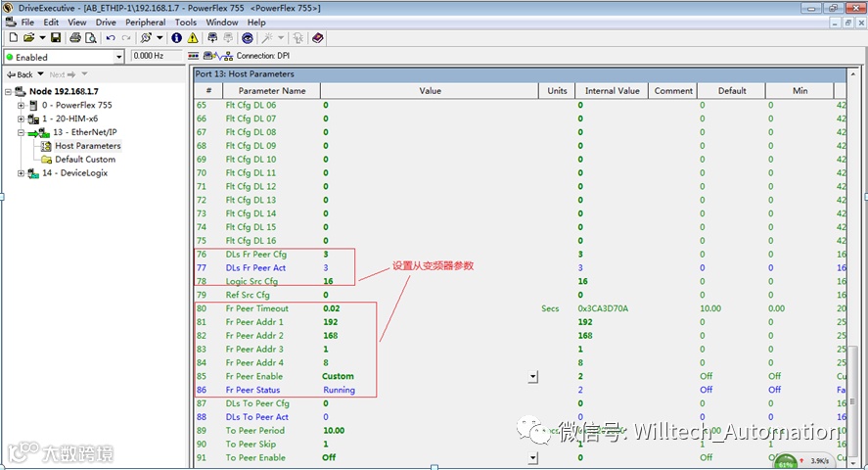Go Back in navigation history
Image resolution: width=868 pixels, height=470 pixels.
coord(20,74)
